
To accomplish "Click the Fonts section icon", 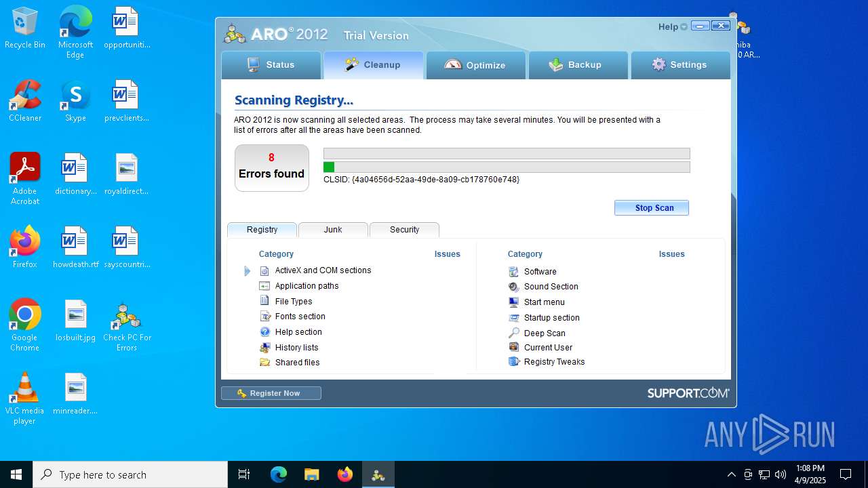I will coord(265,317).
